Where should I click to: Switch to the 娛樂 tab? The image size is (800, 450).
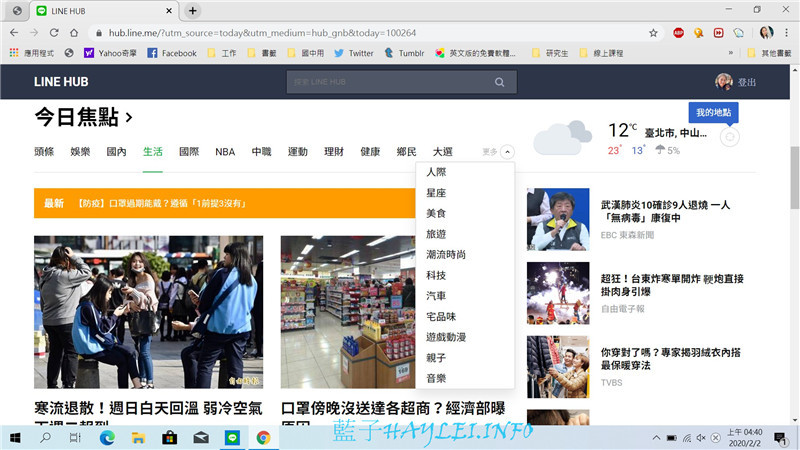click(x=80, y=152)
